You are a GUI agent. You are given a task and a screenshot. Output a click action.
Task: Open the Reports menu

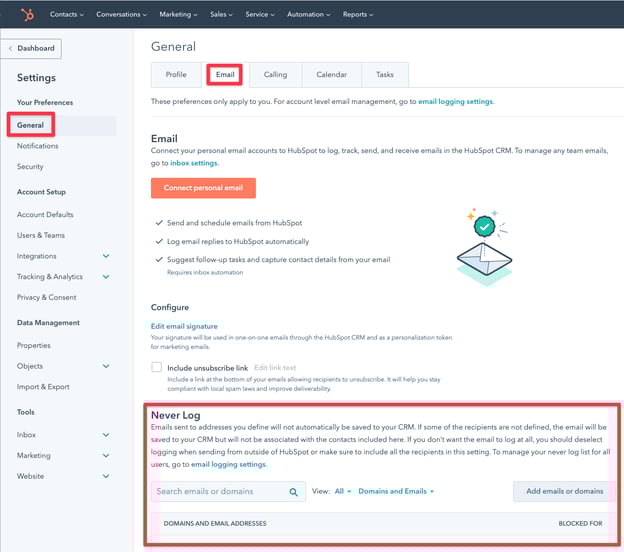[358, 14]
